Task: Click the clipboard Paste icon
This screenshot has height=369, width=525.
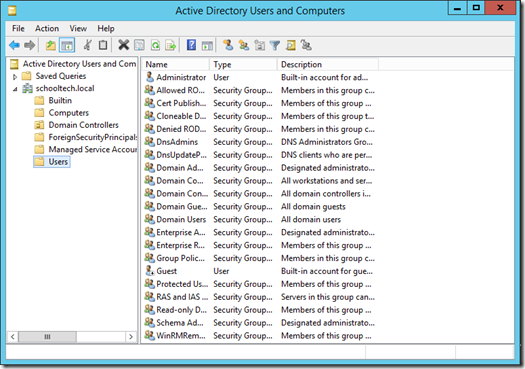Action: [x=103, y=45]
